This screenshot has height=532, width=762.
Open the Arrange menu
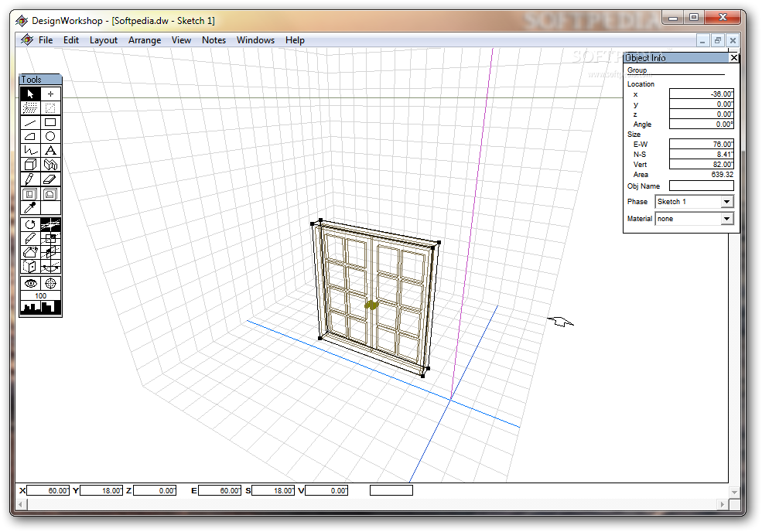click(x=145, y=40)
